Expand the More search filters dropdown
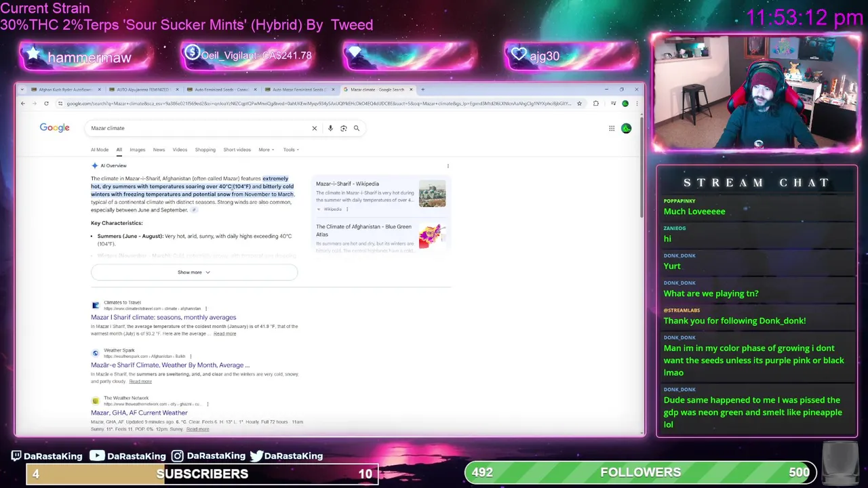The image size is (868, 488). [266, 150]
